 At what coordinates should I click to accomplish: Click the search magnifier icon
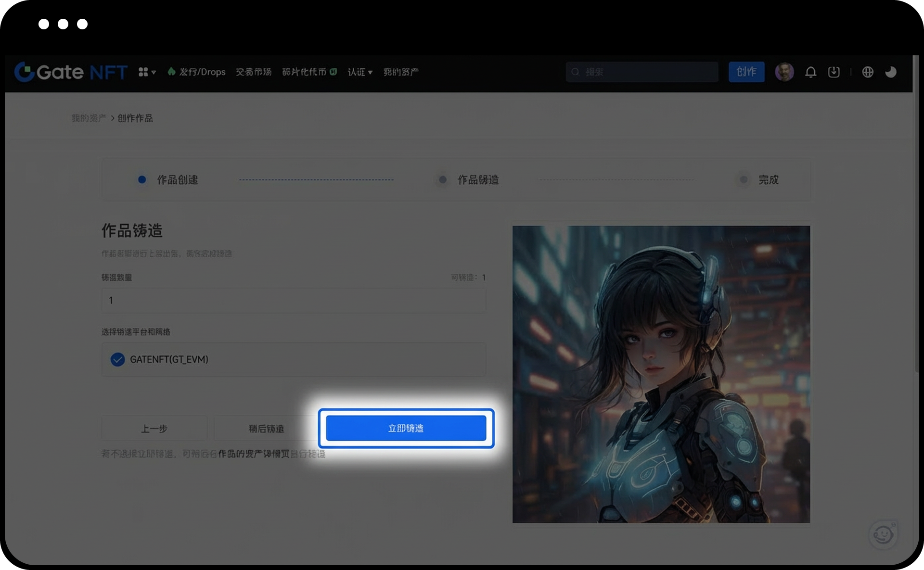575,72
